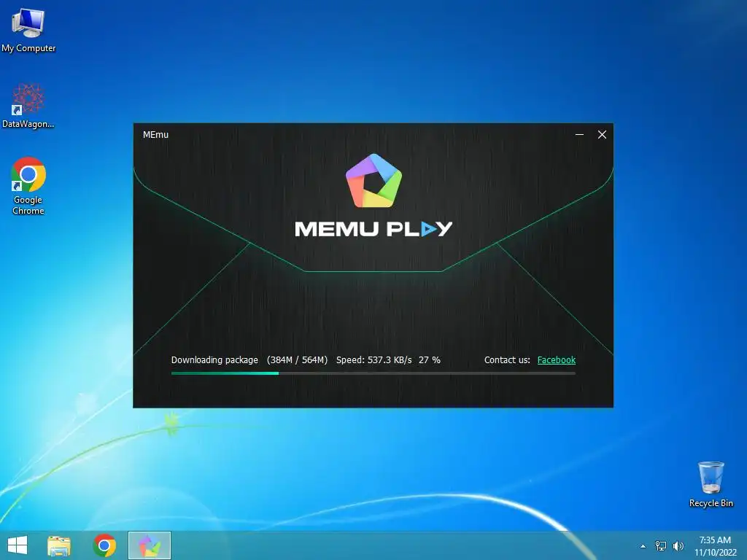747x560 pixels.
Task: Activate the MEmu installer taskbar button
Action: coord(149,545)
